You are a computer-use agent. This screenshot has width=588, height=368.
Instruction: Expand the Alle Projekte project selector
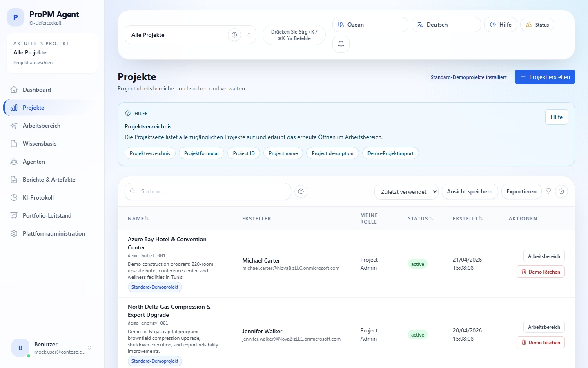point(249,35)
